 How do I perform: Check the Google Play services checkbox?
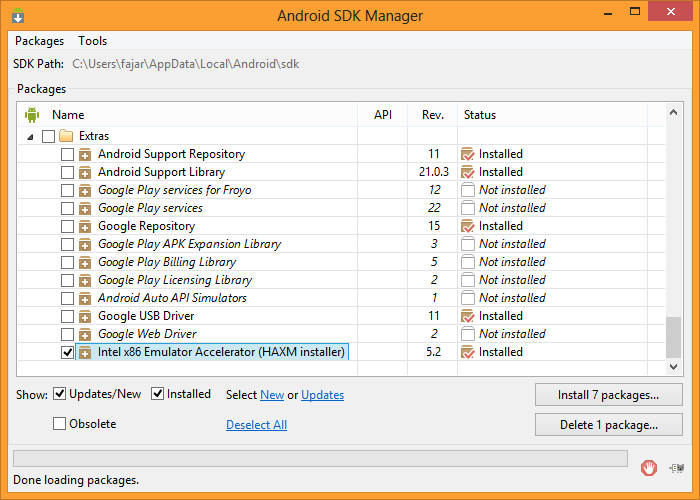67,208
